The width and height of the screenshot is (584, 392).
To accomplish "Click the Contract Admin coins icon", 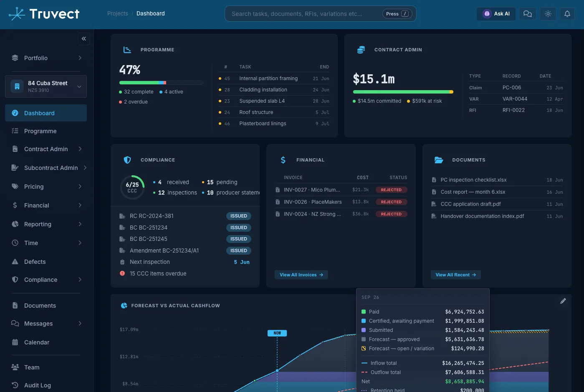I will pyautogui.click(x=361, y=50).
